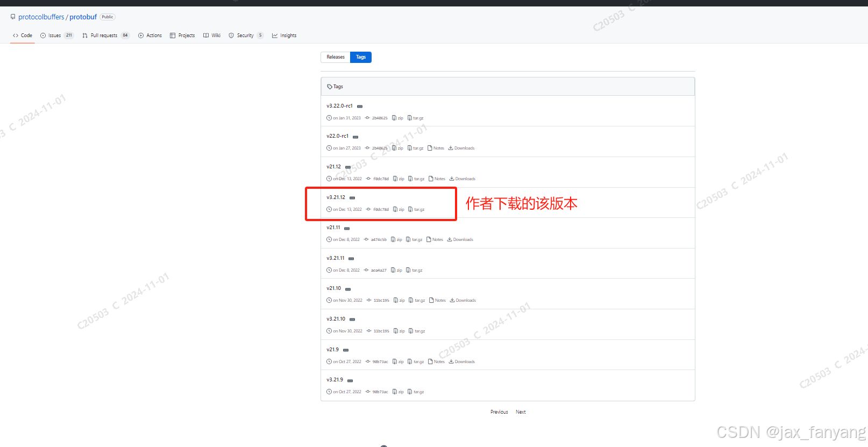Open commit f0dc78d in v3.21.12 row
This screenshot has height=447, width=868.
pos(378,209)
